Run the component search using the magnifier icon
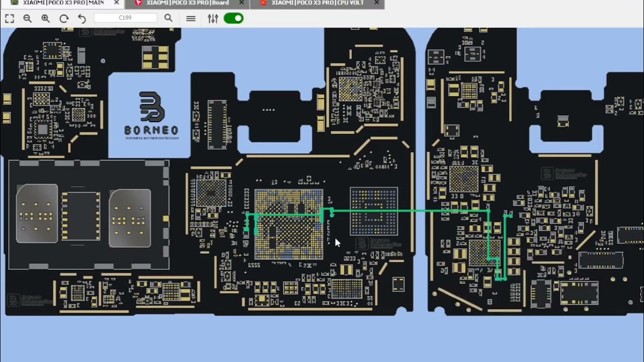 tap(169, 18)
